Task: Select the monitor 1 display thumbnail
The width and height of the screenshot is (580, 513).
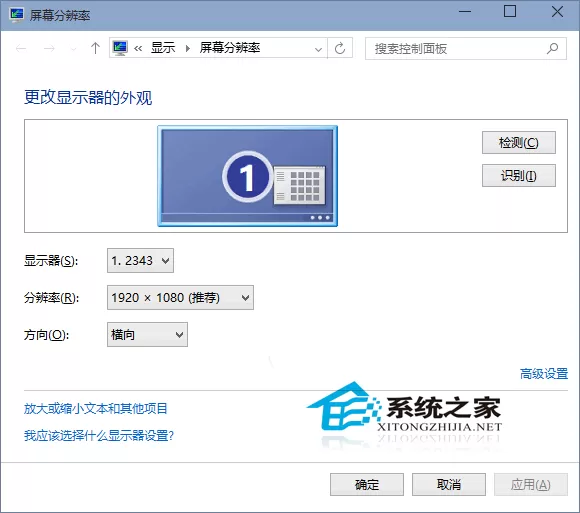Action: pos(247,176)
